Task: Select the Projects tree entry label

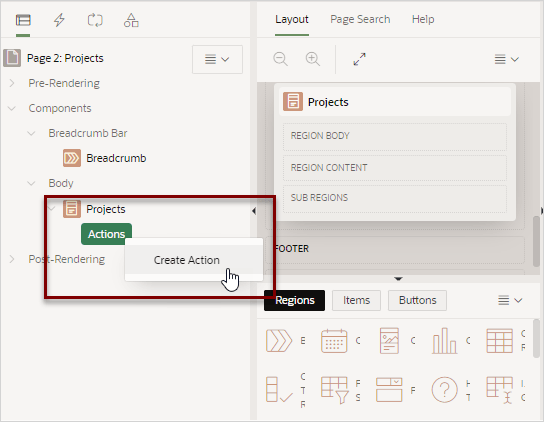Action: (106, 209)
